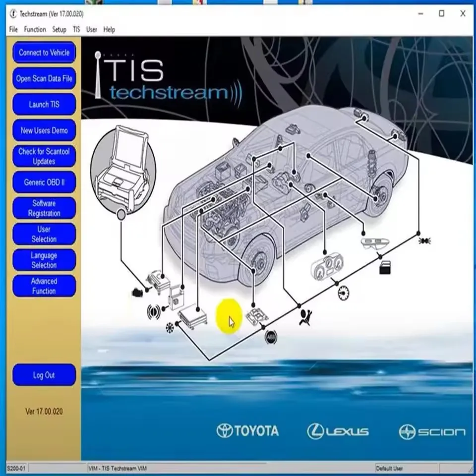Open the TIS menu
476x476 pixels.
pyautogui.click(x=75, y=29)
